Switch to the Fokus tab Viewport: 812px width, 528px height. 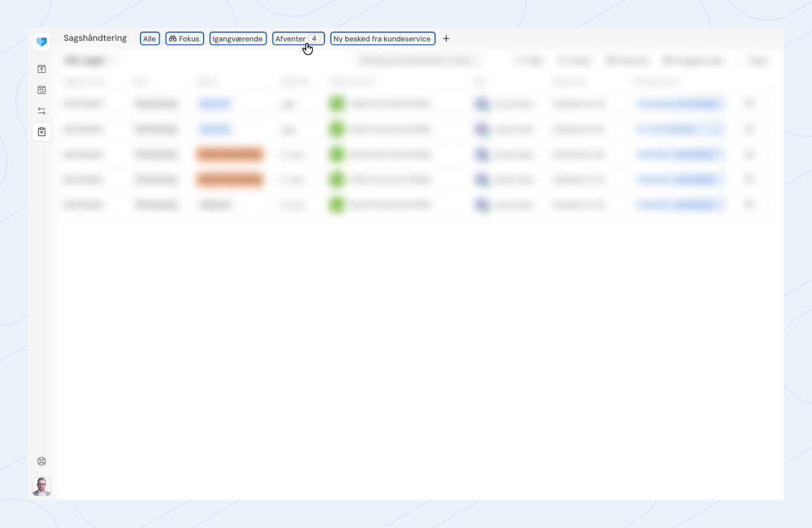coord(184,38)
